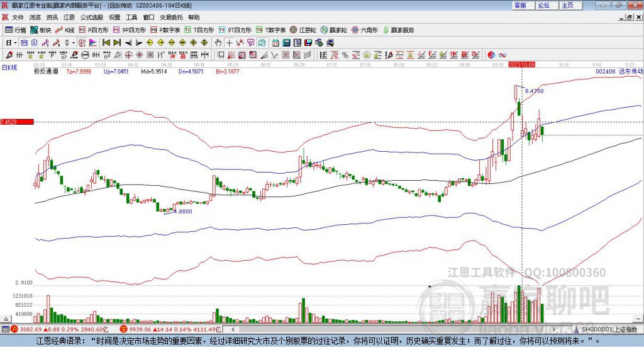Open the 9T四方形 tool
Image resolution: width=644 pixels, height=347 pixels.
(x=235, y=30)
